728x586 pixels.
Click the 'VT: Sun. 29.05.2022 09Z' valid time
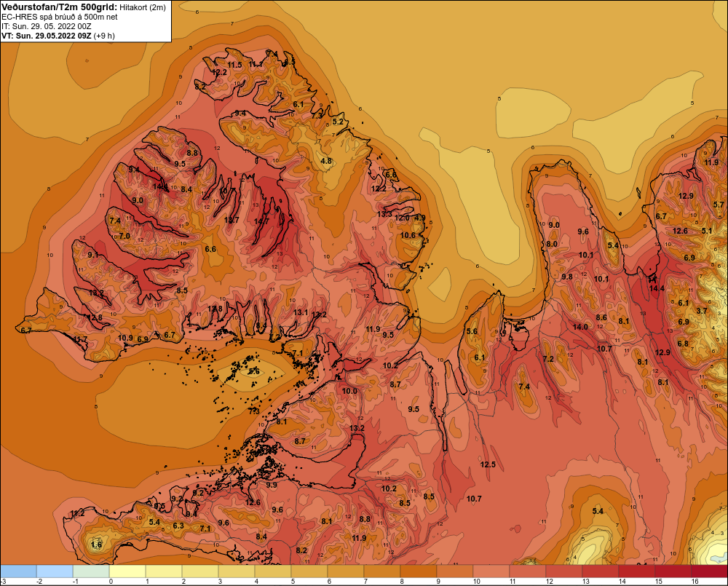pyautogui.click(x=46, y=36)
